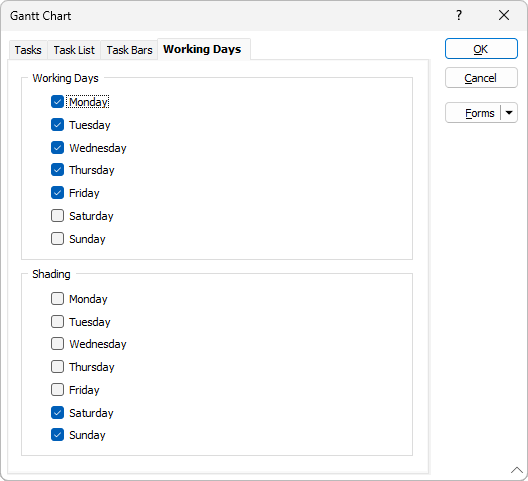528x481 pixels.
Task: Enable shading for Thursday
Action: click(x=58, y=367)
